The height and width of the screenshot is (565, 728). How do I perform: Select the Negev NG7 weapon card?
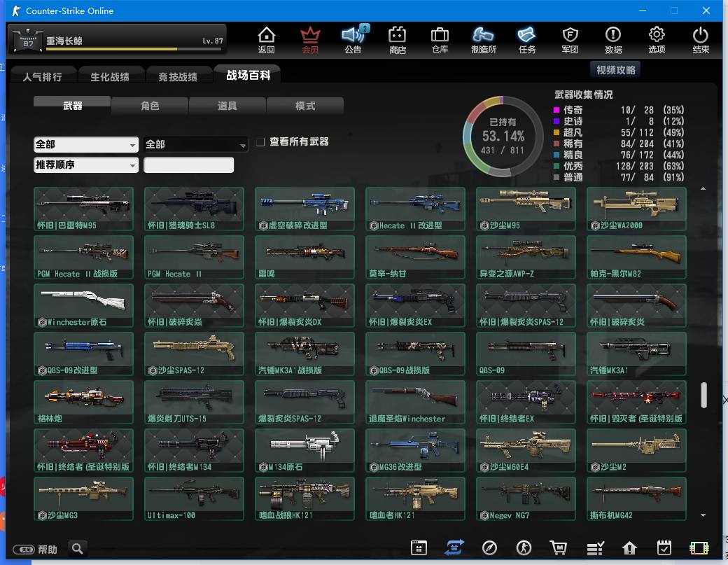click(x=526, y=498)
